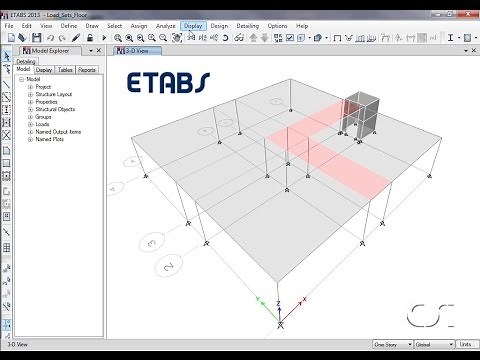Screen dimensions: 480x360
Task: Select the draw braces X tool
Action: pos(6,135)
